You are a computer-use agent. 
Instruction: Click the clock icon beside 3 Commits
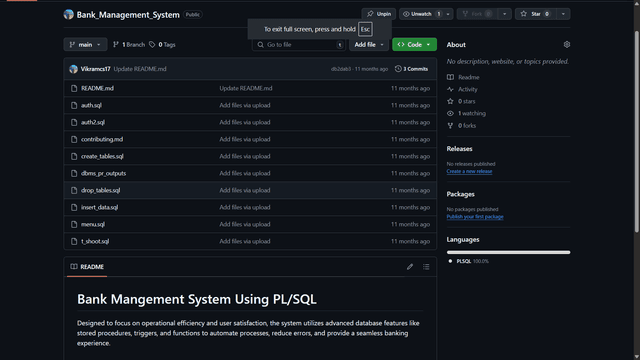pyautogui.click(x=398, y=69)
